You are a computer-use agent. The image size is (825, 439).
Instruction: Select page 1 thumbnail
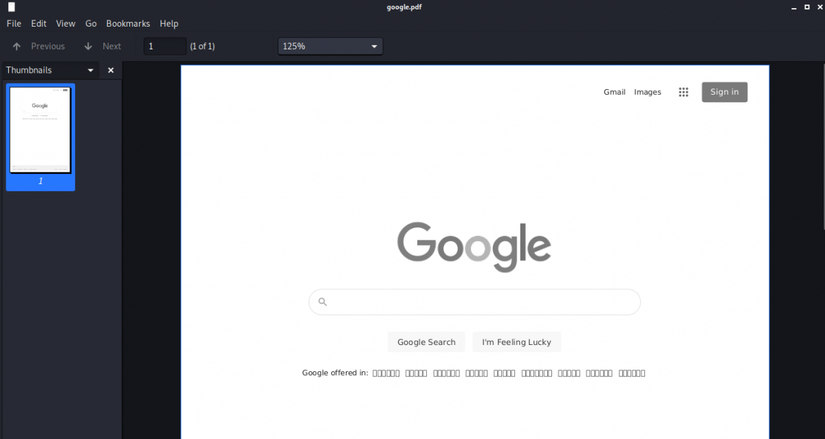[41, 137]
